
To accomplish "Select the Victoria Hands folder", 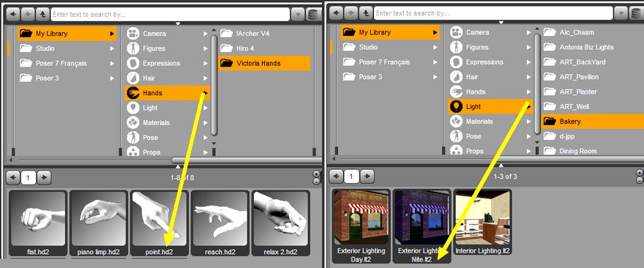I will [x=264, y=63].
